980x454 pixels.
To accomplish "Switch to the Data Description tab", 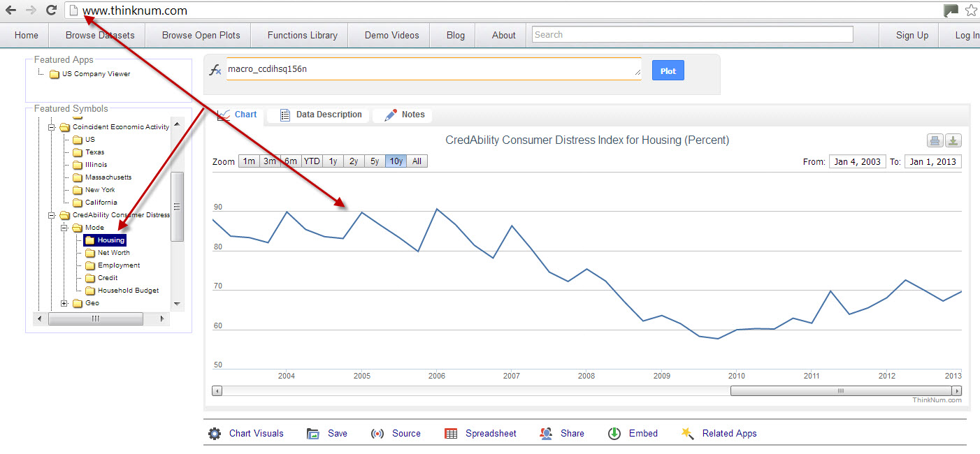I will pos(322,115).
